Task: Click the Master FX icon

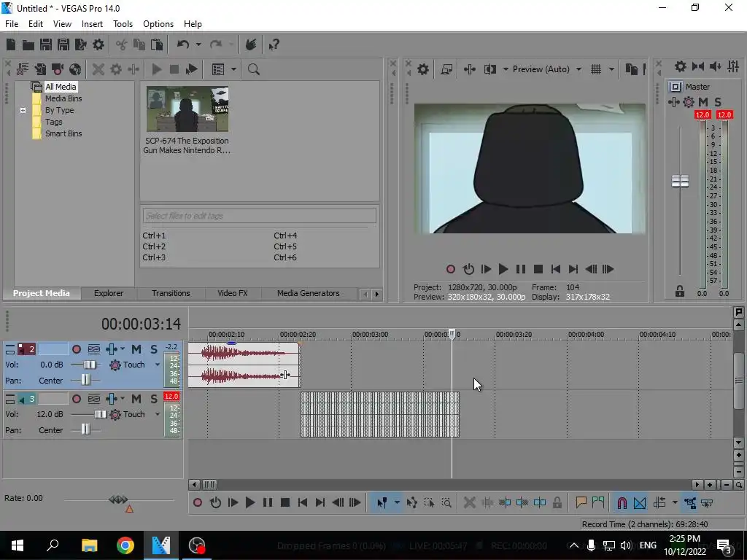Action: click(673, 102)
